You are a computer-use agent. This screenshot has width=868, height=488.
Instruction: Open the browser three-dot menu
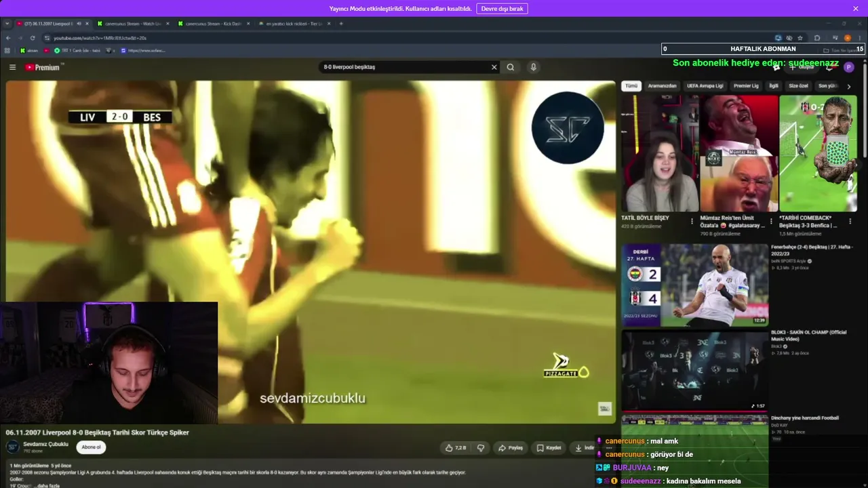860,38
